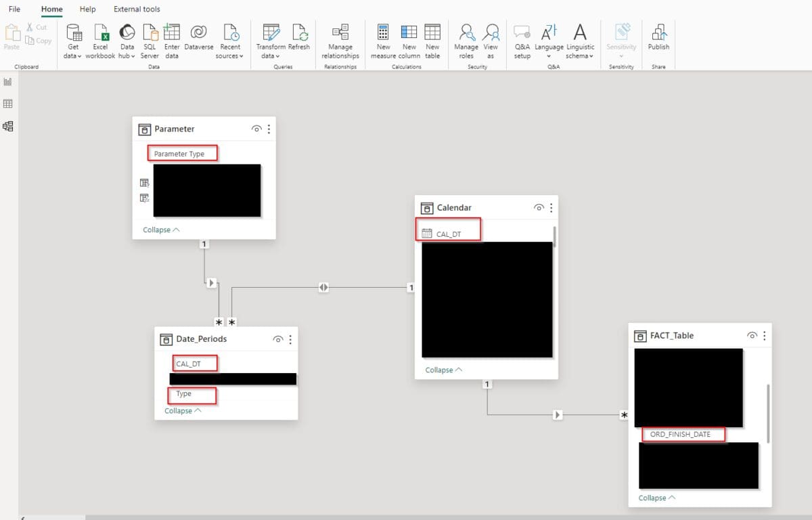Switch to the External tools tab

137,9
